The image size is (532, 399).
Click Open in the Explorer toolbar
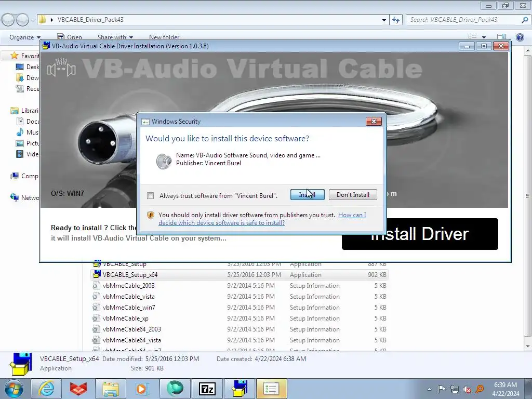[70, 37]
